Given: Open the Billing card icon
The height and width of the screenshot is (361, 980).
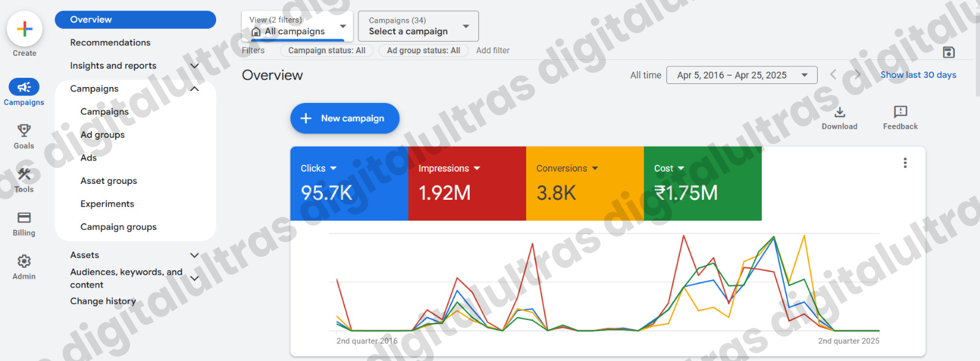Looking at the screenshot, I should coord(24,218).
